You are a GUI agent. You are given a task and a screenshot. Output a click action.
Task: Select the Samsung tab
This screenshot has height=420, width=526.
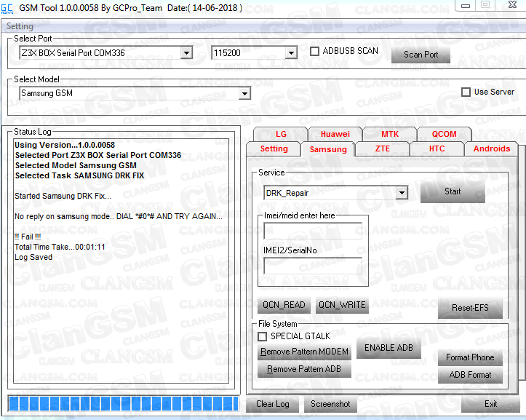click(328, 149)
